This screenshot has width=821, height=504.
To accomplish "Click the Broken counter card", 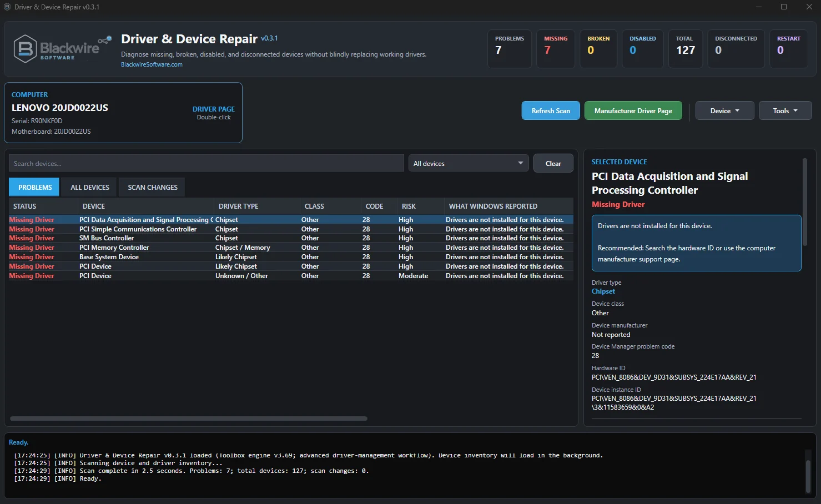I will coord(598,49).
